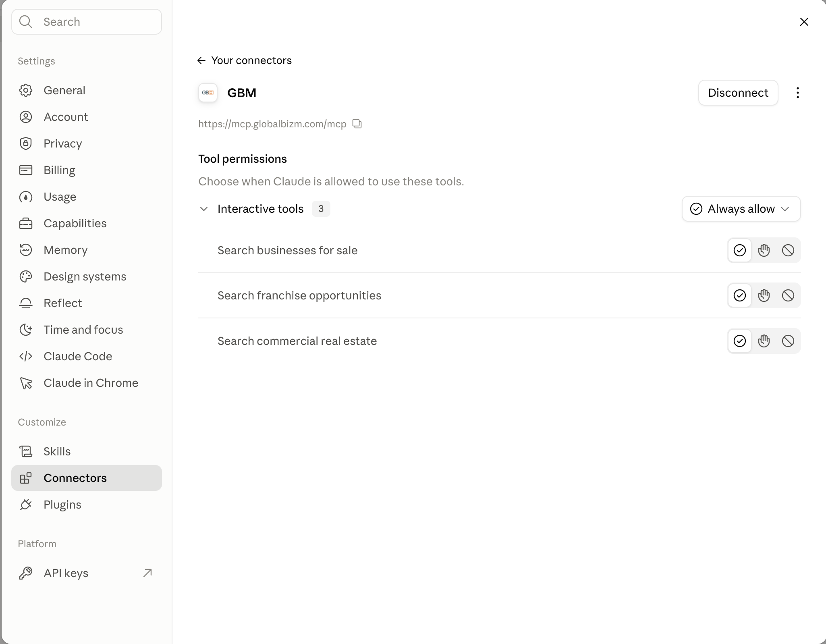Image resolution: width=826 pixels, height=644 pixels.
Task: Open the Skills page
Action: pos(87,451)
